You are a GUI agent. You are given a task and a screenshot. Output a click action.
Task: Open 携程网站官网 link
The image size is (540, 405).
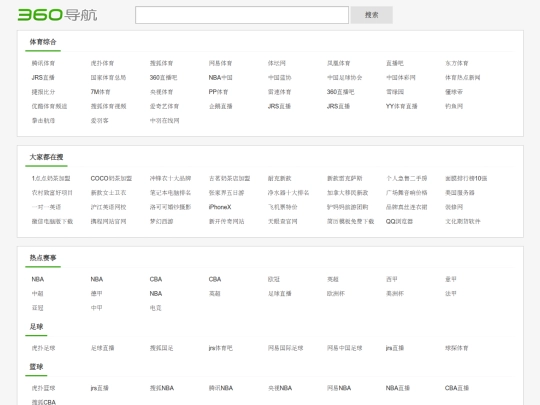pos(108,221)
